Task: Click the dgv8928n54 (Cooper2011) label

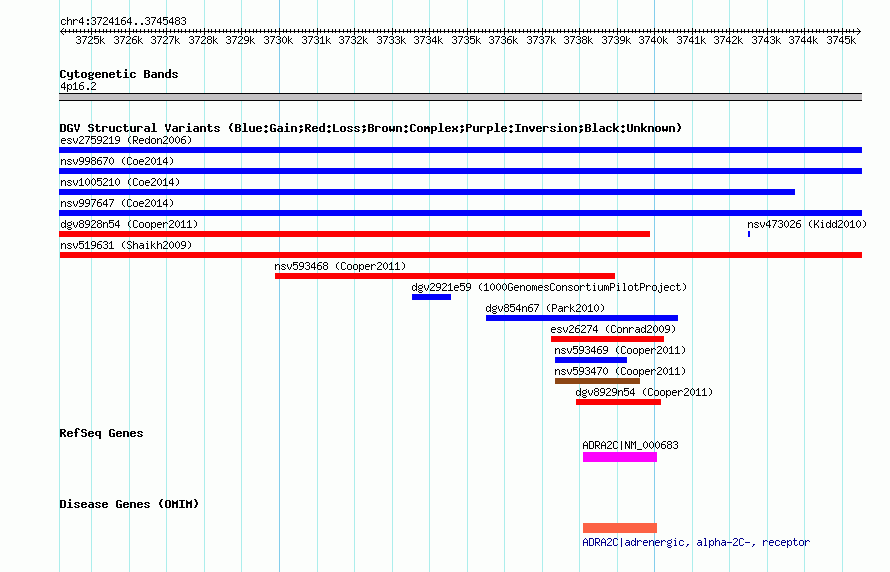Action: 129,224
